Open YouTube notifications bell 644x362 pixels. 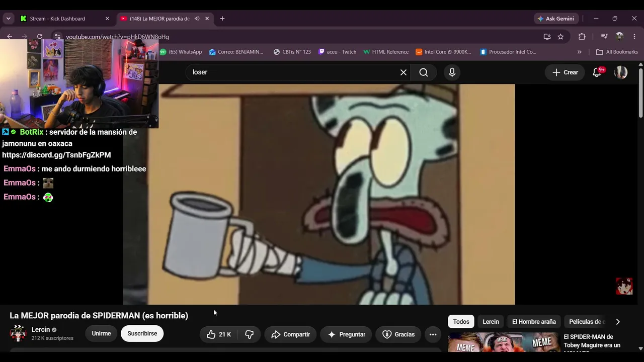(597, 72)
